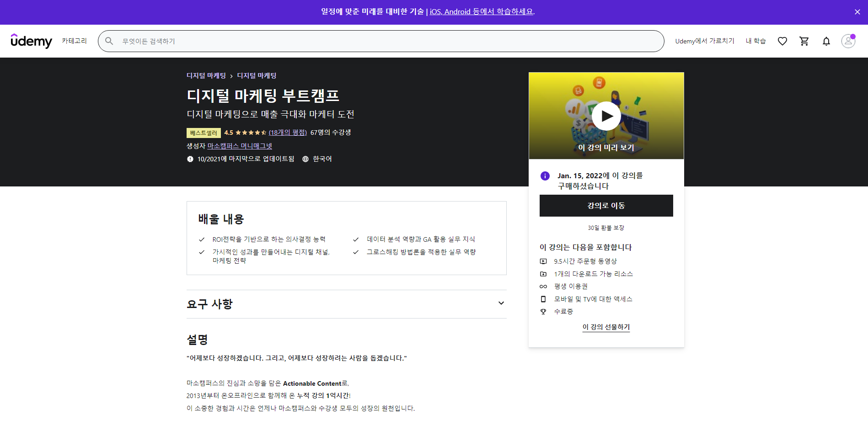Screen dimensions: 868x425
Task: Open instructor 마소캠퍼스 머니매그넷 link
Action: (x=240, y=146)
